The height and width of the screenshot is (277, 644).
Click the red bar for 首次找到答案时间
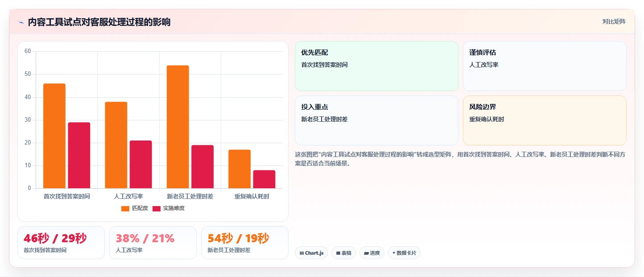coord(79,155)
